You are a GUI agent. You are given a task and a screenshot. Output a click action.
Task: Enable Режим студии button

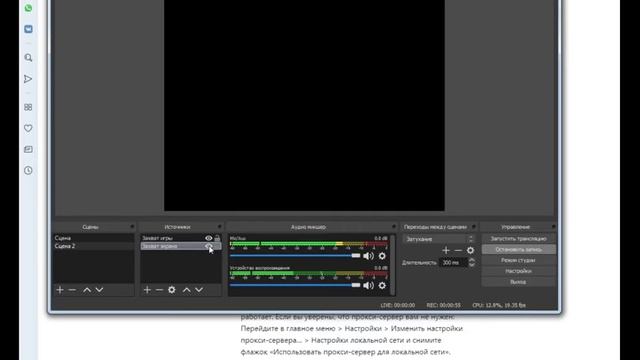[518, 260]
